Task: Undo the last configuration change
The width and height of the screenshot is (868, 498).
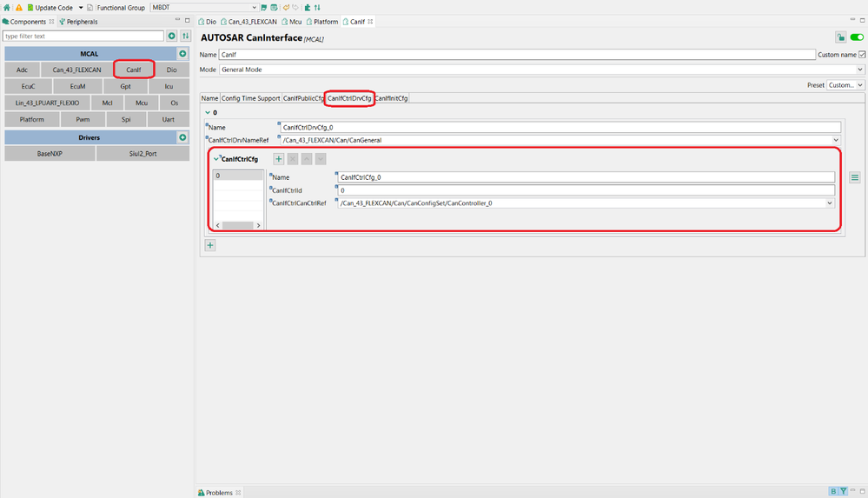Action: click(x=286, y=8)
